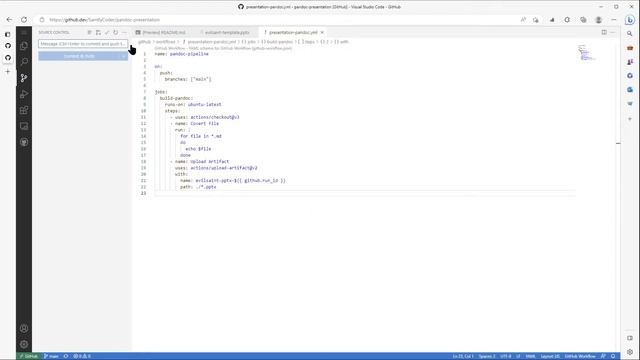Screen dimensions: 640x360
Task: Reload the browser page
Action: coord(24,20)
